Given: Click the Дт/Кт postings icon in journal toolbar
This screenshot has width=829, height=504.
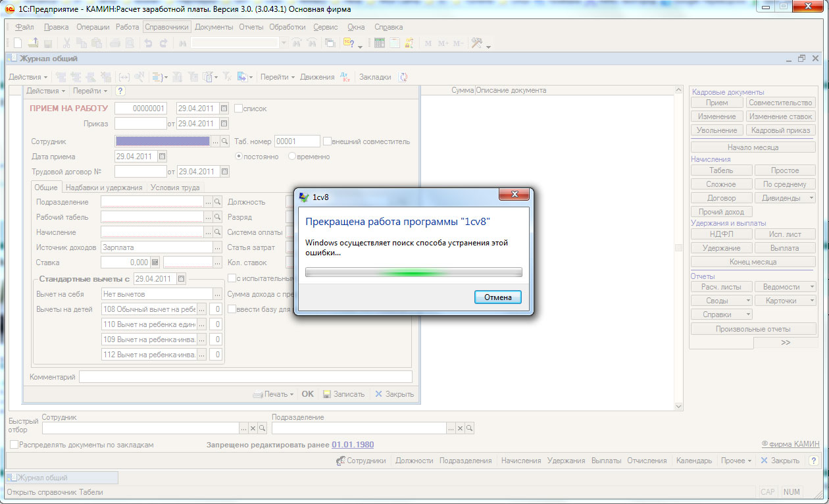Looking at the screenshot, I should point(345,77).
